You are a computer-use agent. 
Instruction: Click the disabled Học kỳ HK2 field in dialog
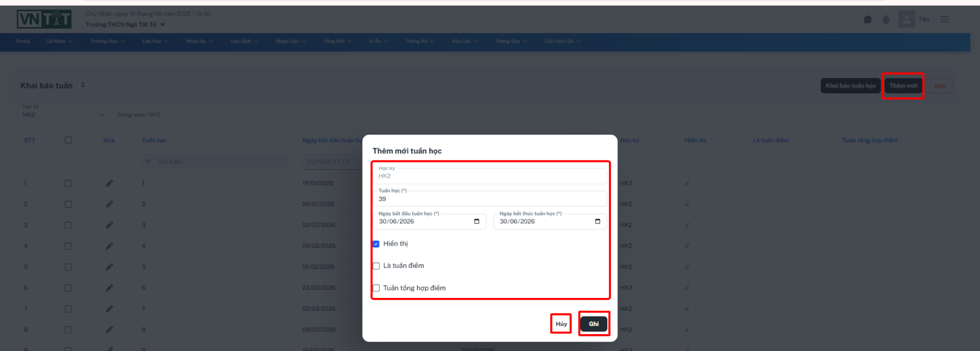click(490, 175)
